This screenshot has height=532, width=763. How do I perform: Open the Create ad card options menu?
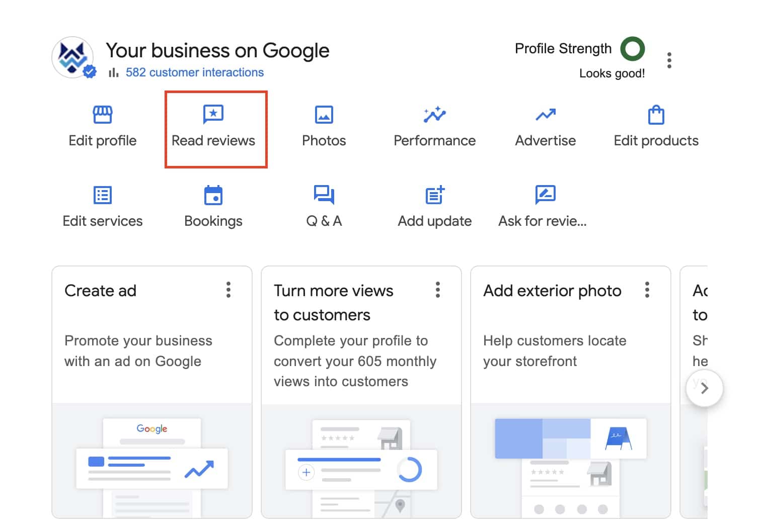pyautogui.click(x=228, y=290)
